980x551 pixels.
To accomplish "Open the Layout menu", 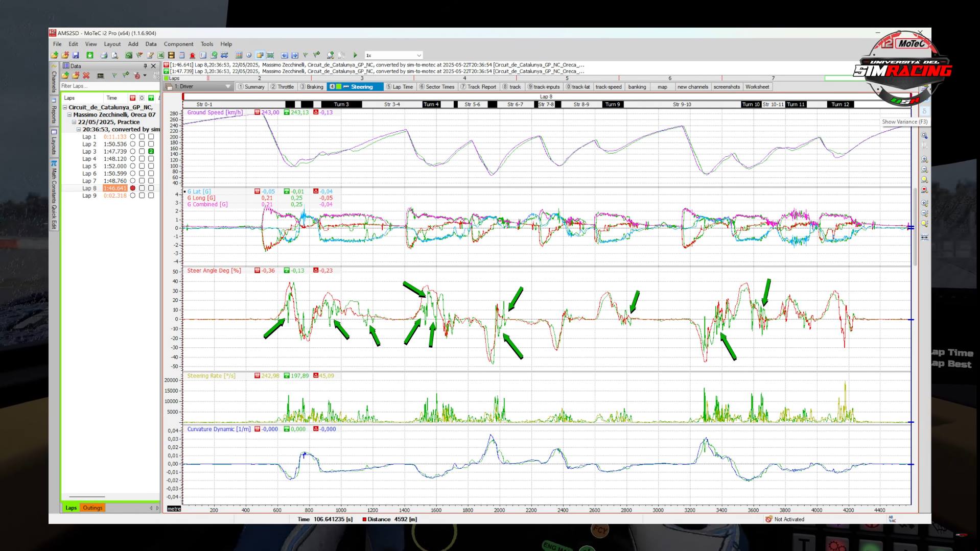I will [x=112, y=44].
